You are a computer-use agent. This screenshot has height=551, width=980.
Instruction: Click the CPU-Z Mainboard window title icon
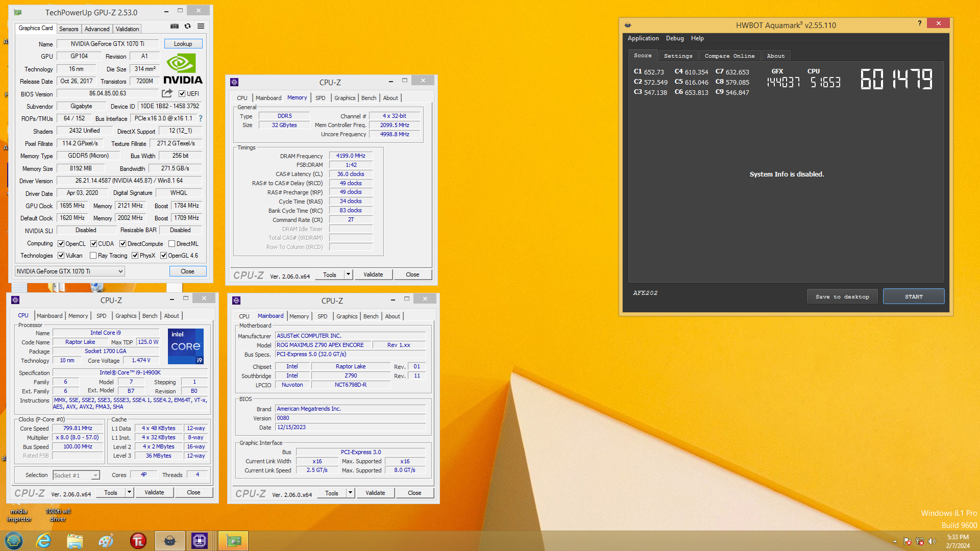[236, 300]
